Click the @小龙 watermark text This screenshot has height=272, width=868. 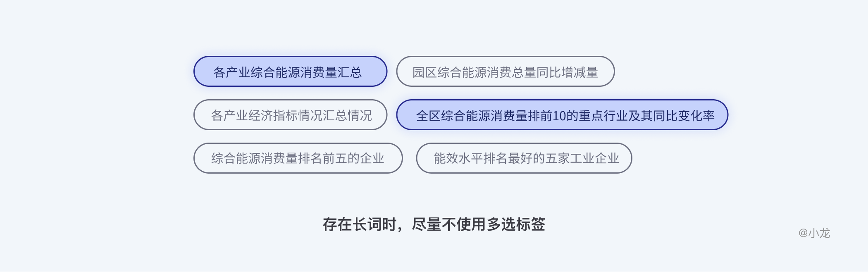point(814,233)
